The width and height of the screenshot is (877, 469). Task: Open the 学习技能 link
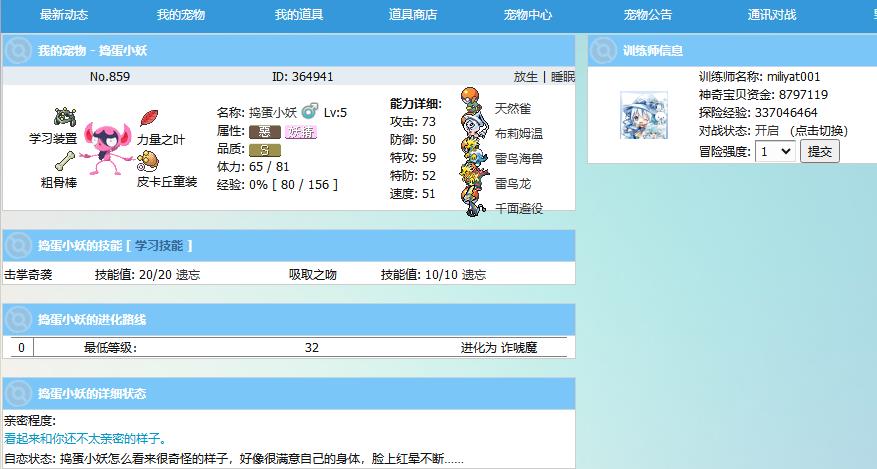click(x=159, y=245)
